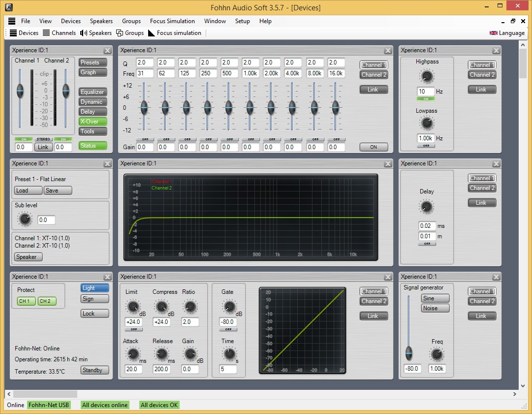Click the Release knob
The width and height of the screenshot is (532, 414).
(161, 354)
